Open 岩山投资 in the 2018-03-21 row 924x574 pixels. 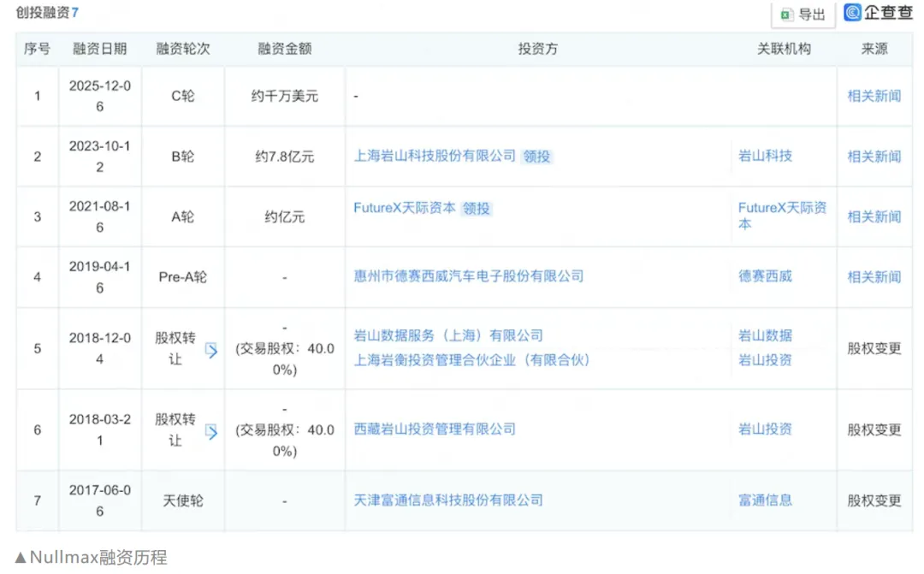coord(765,429)
